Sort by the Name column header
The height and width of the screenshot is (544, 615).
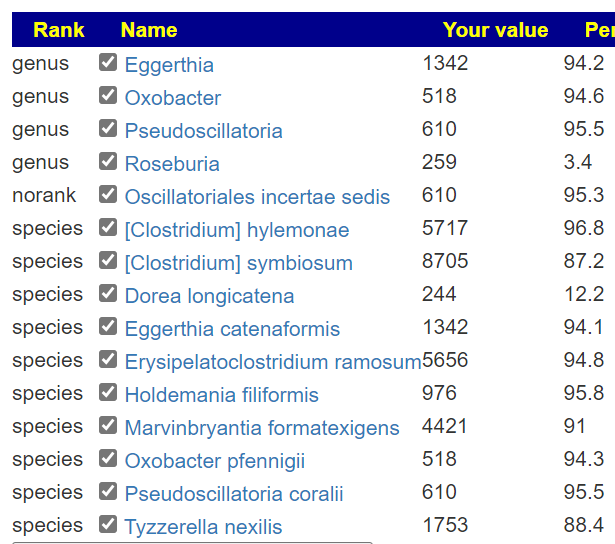(149, 30)
